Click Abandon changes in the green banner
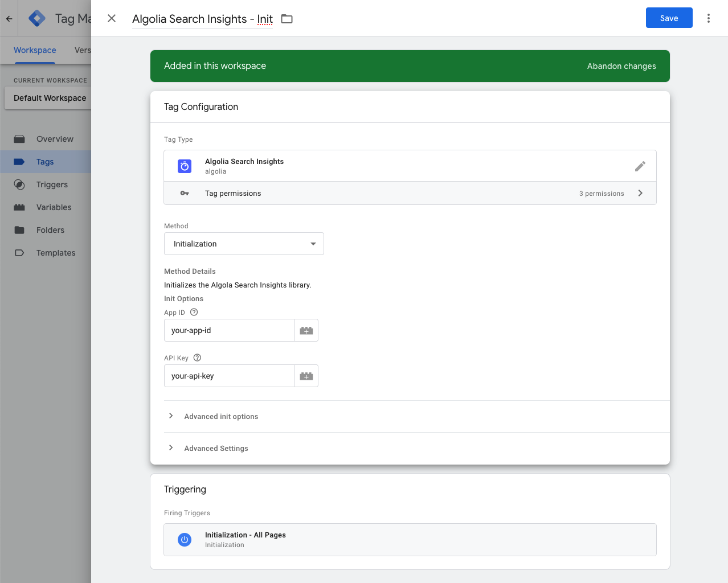 pos(621,65)
